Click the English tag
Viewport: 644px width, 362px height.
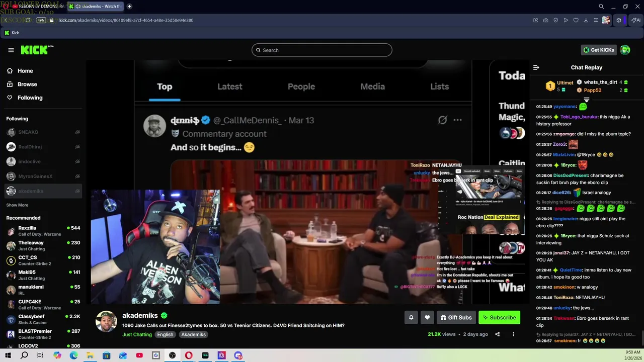165,334
